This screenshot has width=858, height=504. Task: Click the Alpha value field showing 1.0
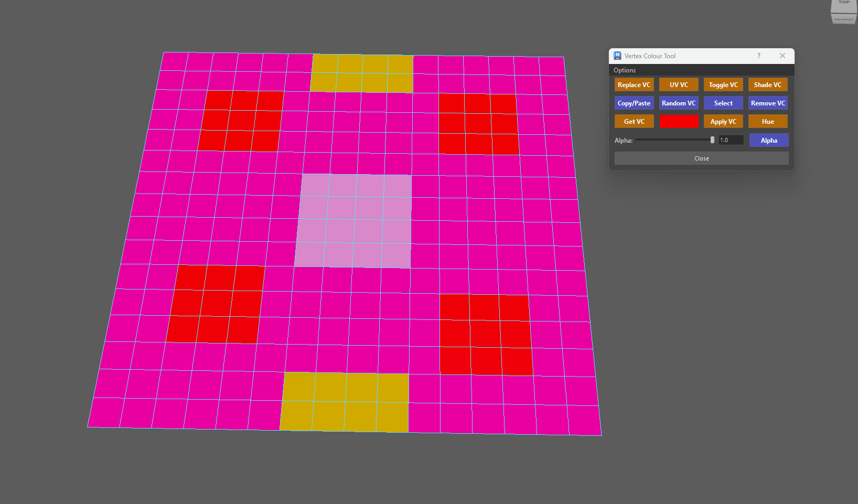[731, 140]
